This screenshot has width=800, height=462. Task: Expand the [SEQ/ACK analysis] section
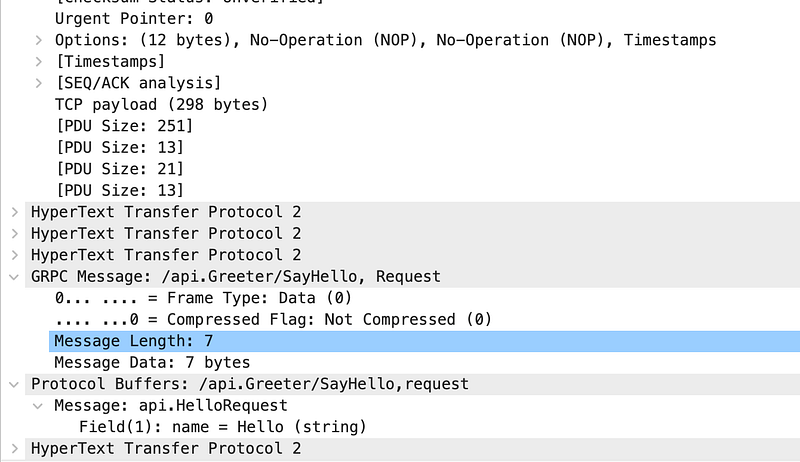[39, 83]
